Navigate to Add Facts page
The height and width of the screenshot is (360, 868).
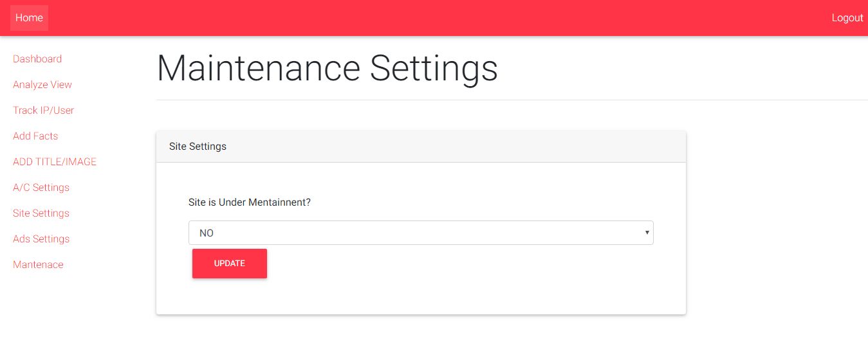click(35, 136)
